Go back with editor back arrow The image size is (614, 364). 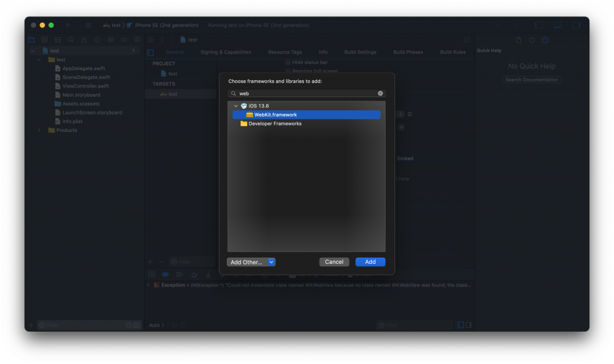[162, 40]
